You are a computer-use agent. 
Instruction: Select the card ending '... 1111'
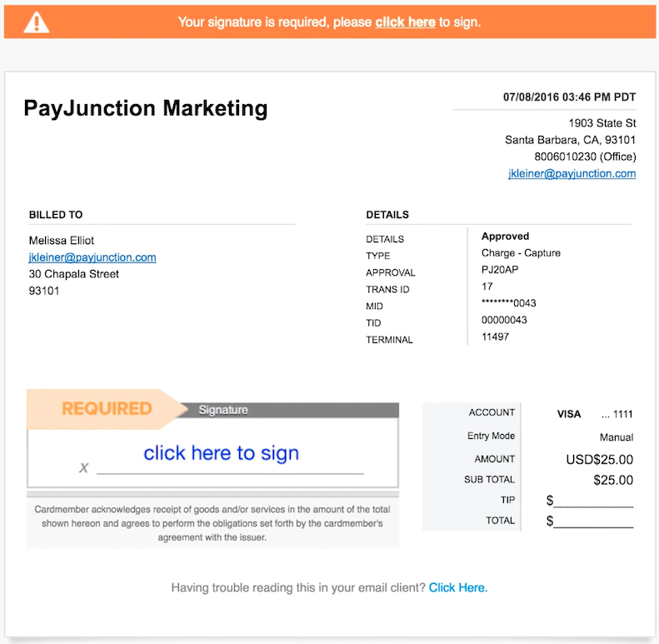[617, 414]
